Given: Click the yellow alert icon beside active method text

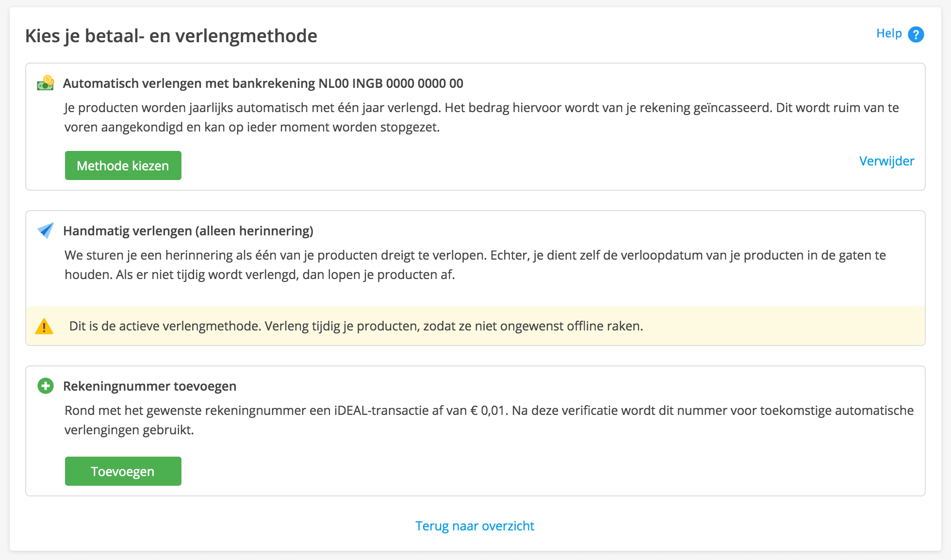Looking at the screenshot, I should click(x=45, y=326).
